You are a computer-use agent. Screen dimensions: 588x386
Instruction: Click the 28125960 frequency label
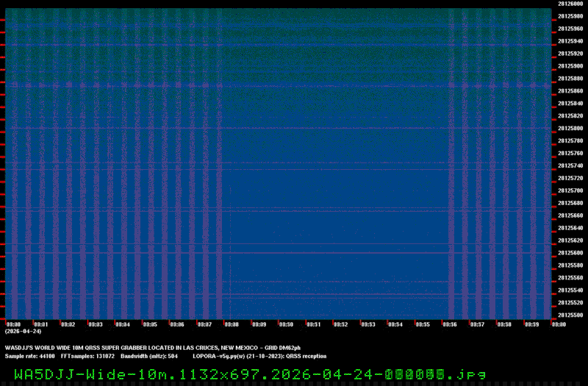pyautogui.click(x=570, y=29)
